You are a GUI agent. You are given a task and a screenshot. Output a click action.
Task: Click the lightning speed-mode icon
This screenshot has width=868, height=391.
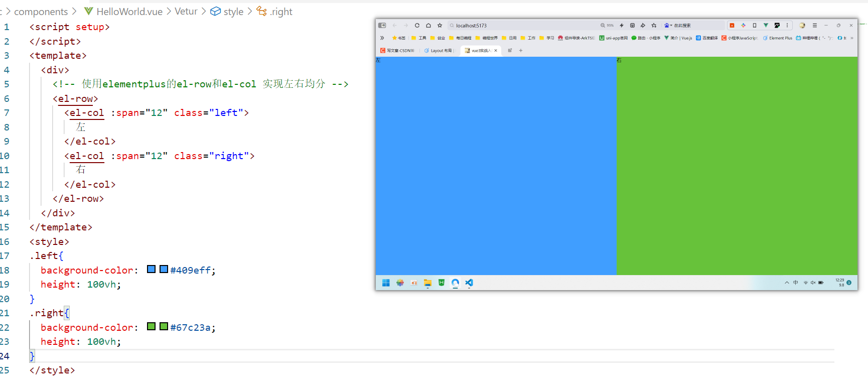[622, 25]
